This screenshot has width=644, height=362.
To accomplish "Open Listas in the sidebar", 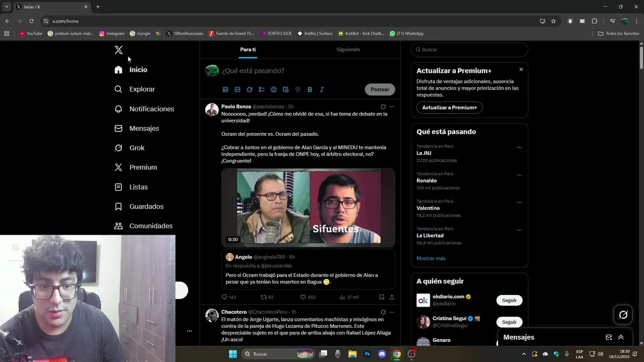I will 131,187.
